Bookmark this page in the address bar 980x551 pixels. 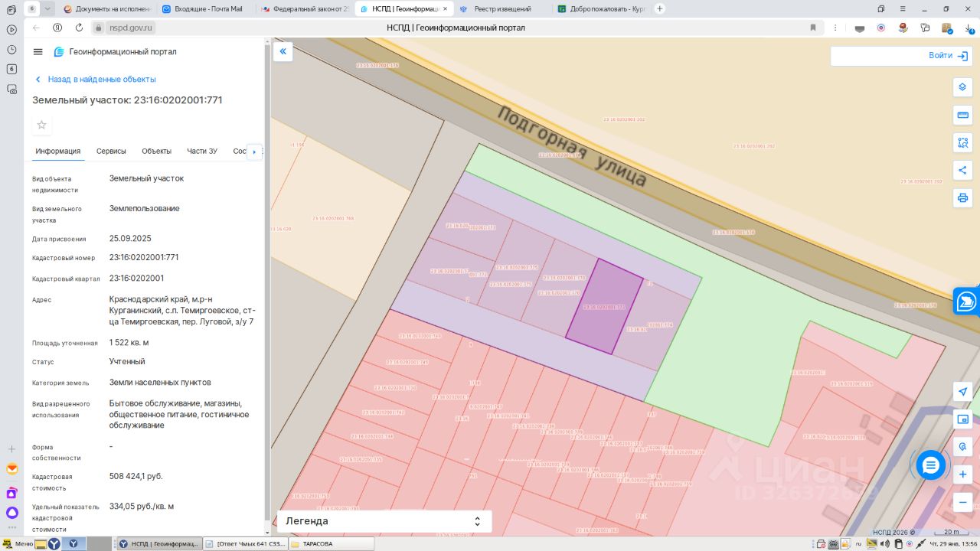pyautogui.click(x=813, y=28)
